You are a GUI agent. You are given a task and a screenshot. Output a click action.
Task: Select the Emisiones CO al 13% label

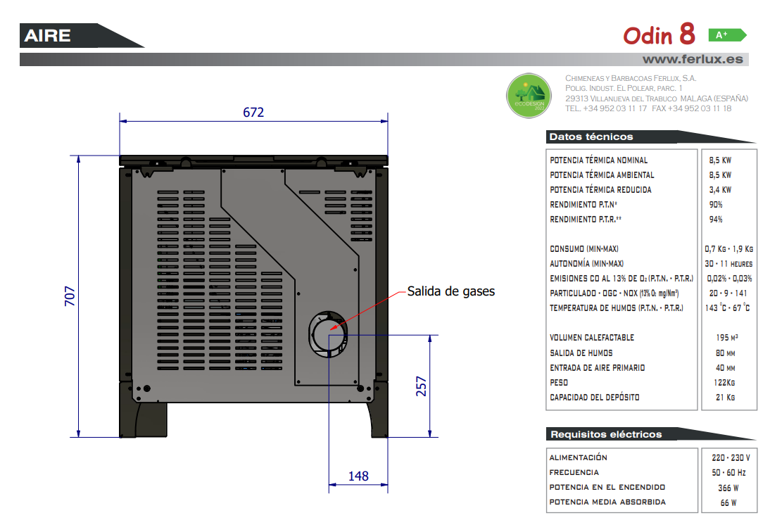tap(621, 278)
